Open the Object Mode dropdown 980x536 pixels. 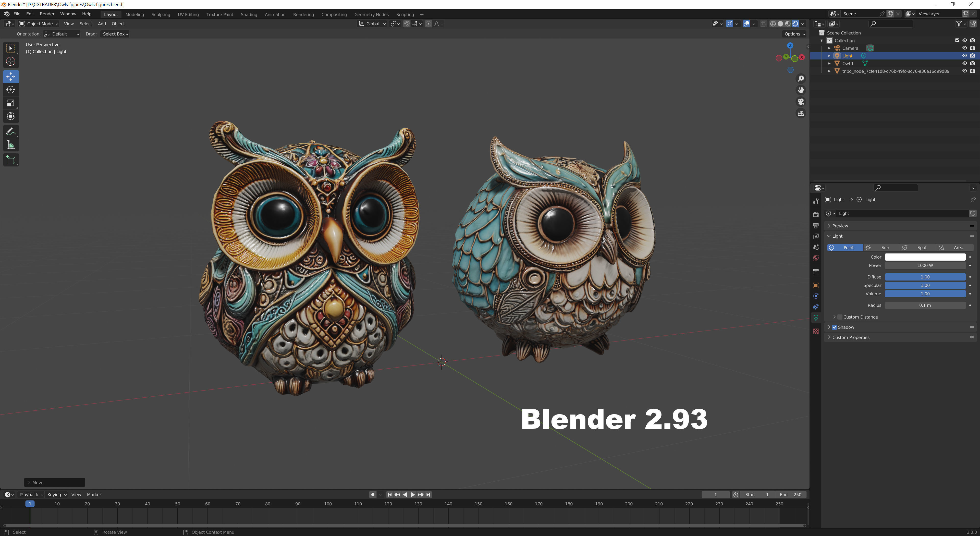(39, 23)
